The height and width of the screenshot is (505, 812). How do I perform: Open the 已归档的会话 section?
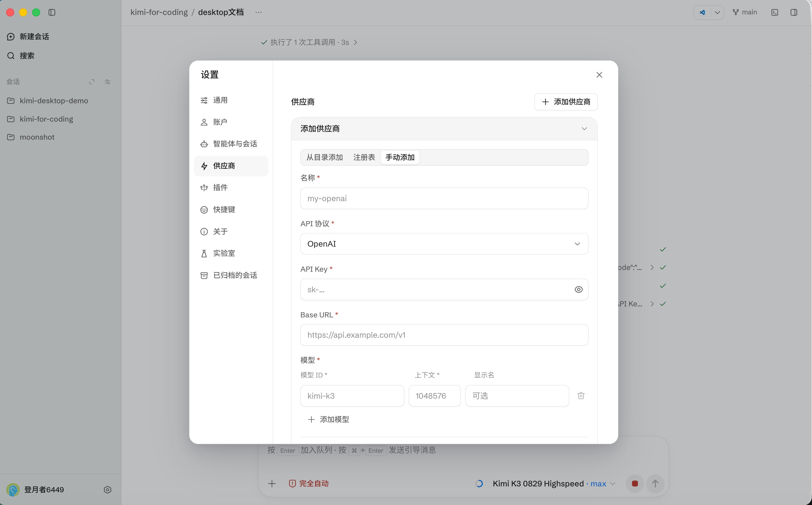point(231,275)
